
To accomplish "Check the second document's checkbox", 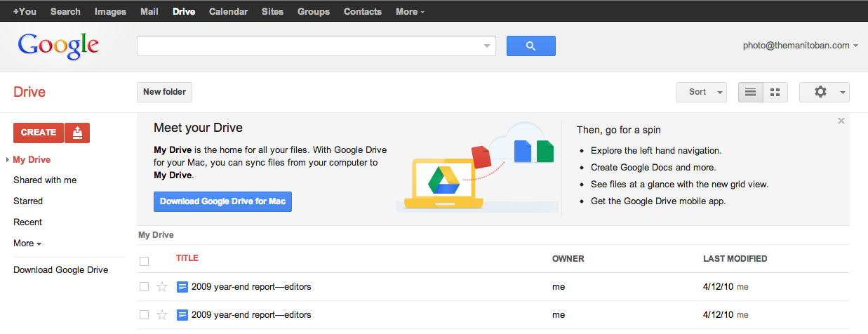I will click(x=145, y=315).
